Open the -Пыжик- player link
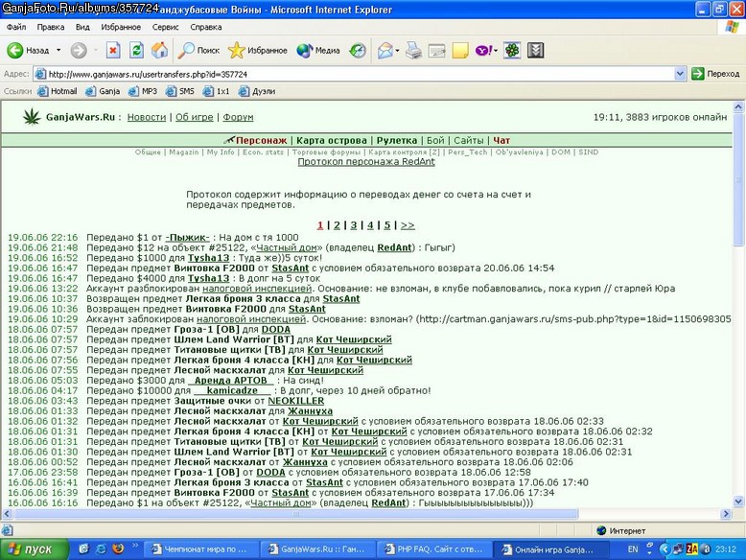The width and height of the screenshot is (746, 560). 187,238
